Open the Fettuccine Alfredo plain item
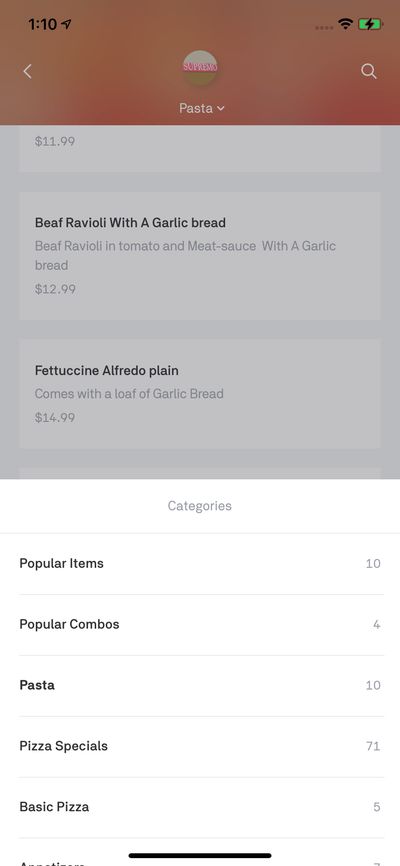Screen dimensions: 400x866 point(199,394)
